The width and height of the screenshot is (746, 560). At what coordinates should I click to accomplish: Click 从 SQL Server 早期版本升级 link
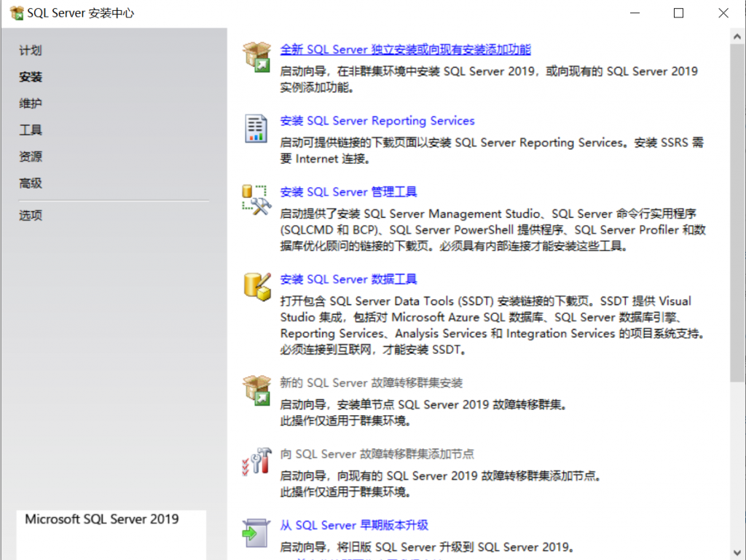[354, 525]
